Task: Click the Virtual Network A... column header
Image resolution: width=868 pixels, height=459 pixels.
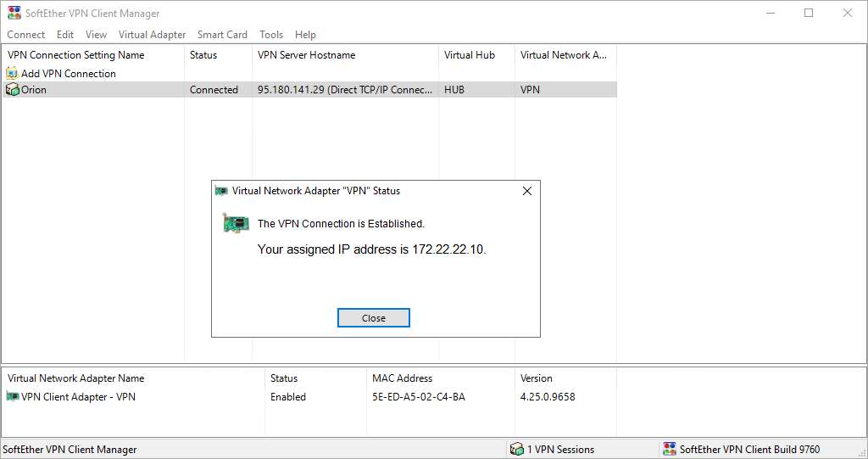Action: [x=565, y=55]
